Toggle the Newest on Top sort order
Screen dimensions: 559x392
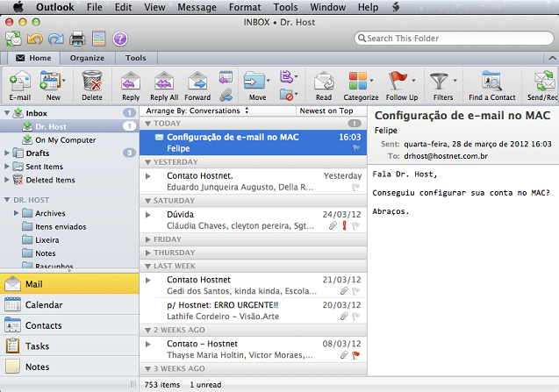pyautogui.click(x=326, y=111)
